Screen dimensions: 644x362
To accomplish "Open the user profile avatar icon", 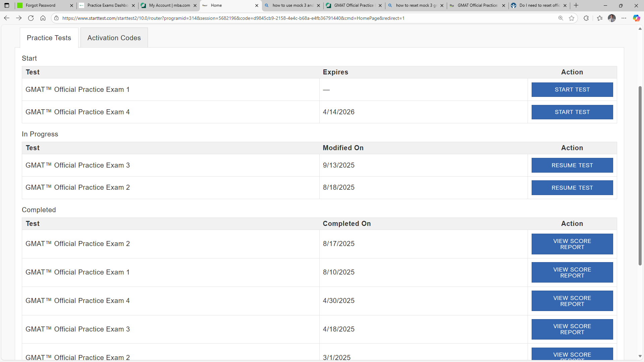I will 612,18.
